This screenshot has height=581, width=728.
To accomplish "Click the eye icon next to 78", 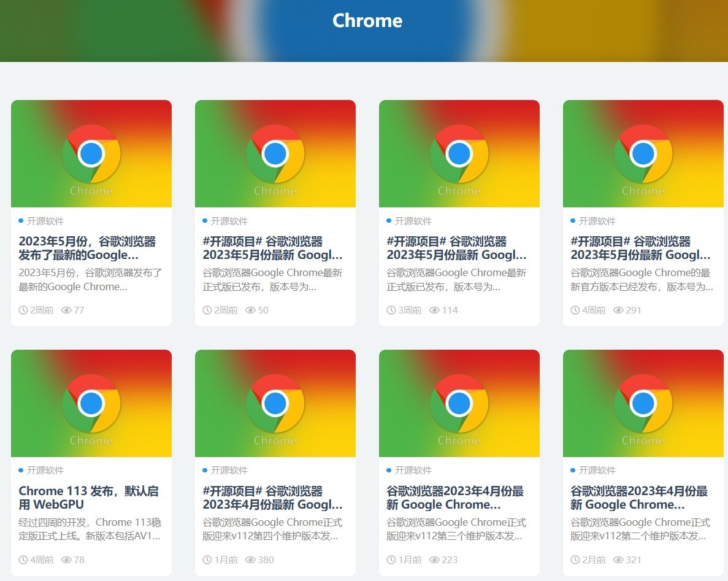I will point(66,560).
